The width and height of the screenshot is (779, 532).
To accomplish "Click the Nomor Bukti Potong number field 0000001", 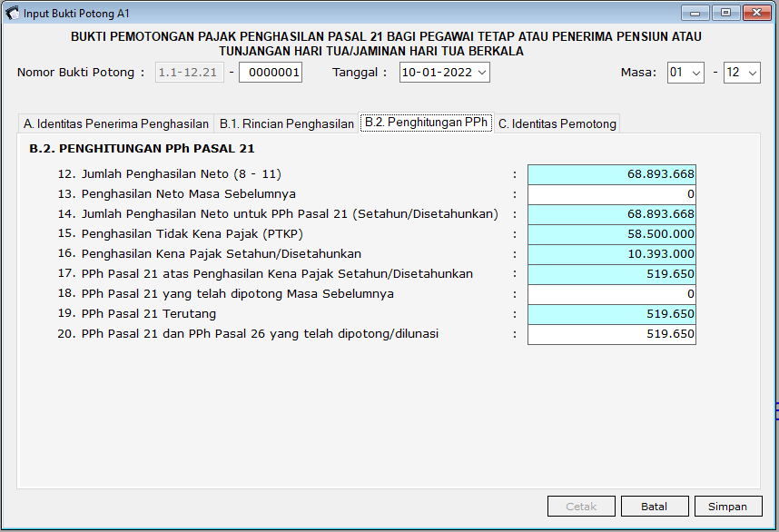I will point(270,72).
